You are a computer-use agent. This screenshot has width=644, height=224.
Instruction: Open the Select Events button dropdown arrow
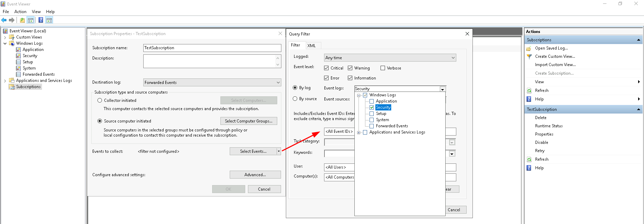tap(279, 151)
